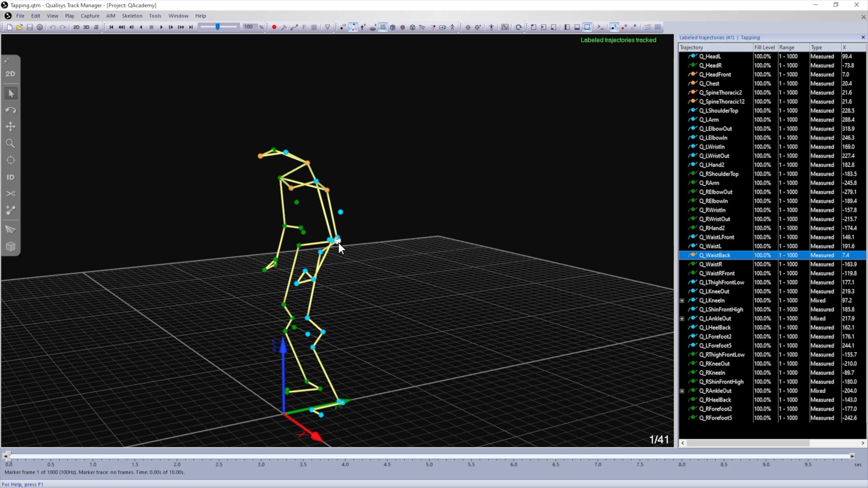Sort by Trajectory column header
868x488 pixels.
716,47
